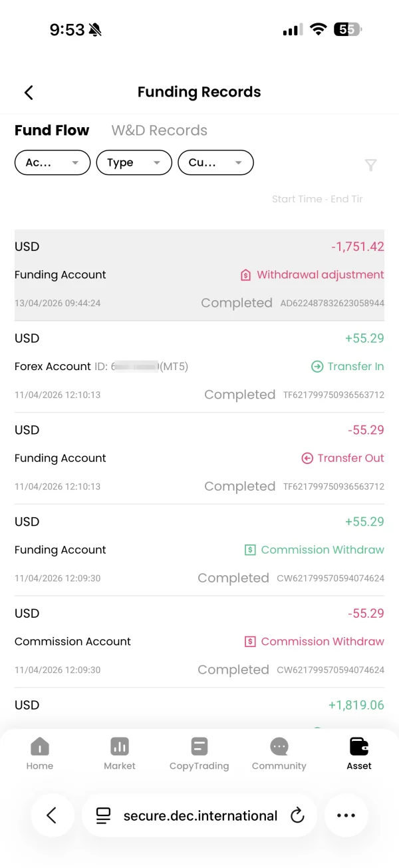Switch to the Fund Flow tab

[x=52, y=130]
